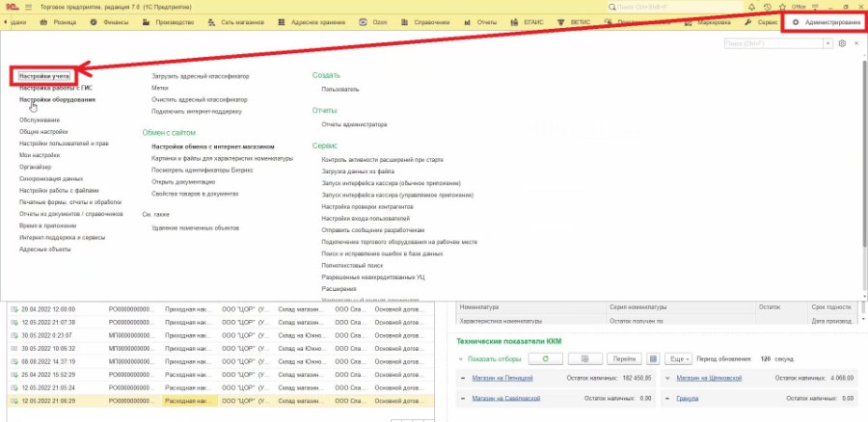Click the table view icon beside Перейти
The height and width of the screenshot is (422, 868).
click(x=653, y=359)
